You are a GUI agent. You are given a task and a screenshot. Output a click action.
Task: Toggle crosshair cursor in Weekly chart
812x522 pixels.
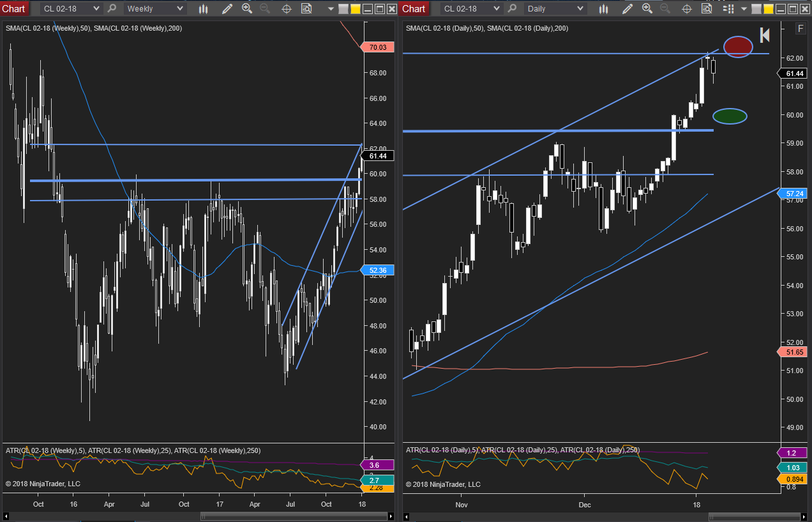[287, 9]
